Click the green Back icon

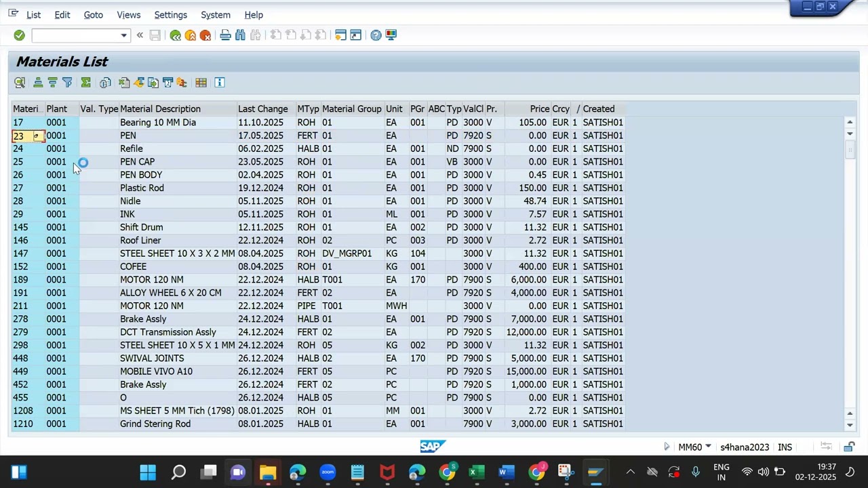176,35
